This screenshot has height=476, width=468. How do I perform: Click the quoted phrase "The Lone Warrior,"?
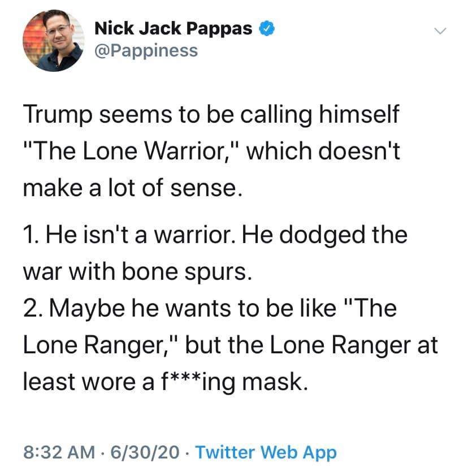127,153
